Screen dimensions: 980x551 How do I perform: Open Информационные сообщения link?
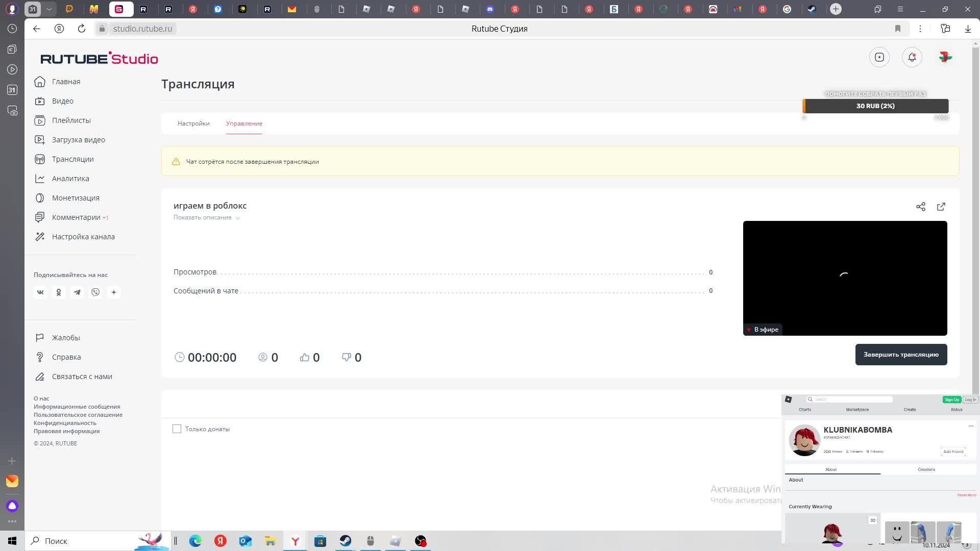pos(77,407)
